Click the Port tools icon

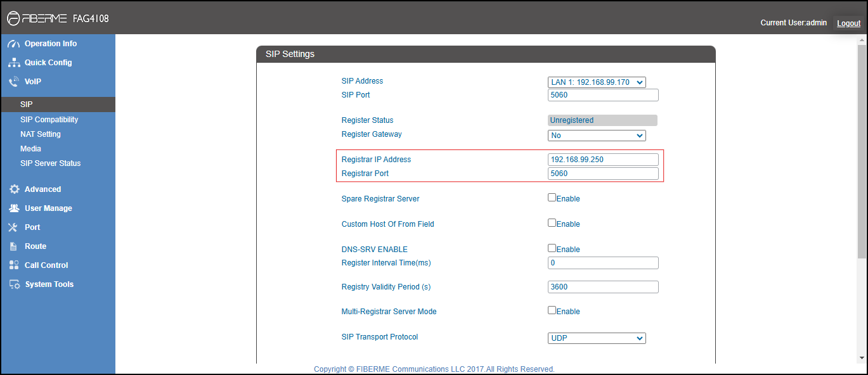click(x=14, y=227)
